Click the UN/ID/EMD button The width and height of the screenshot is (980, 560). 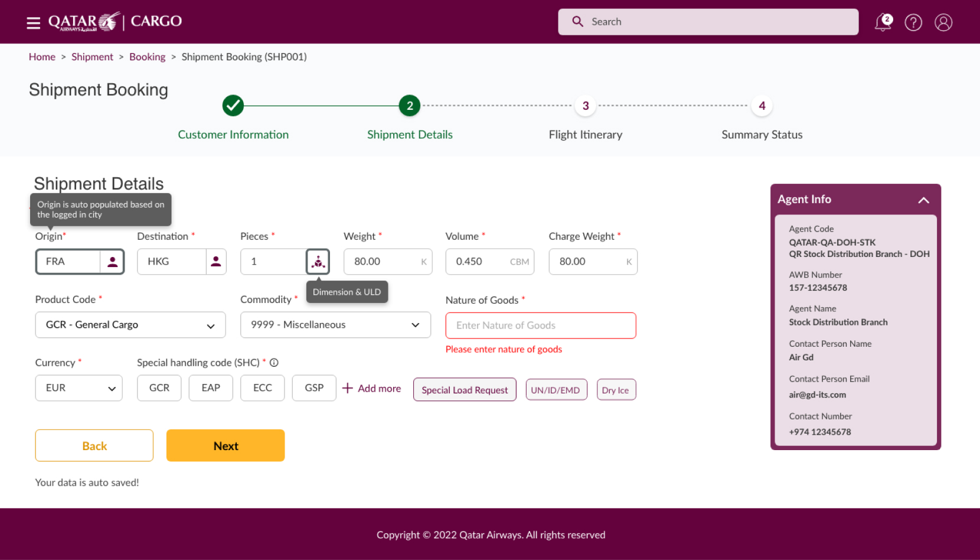click(x=556, y=390)
